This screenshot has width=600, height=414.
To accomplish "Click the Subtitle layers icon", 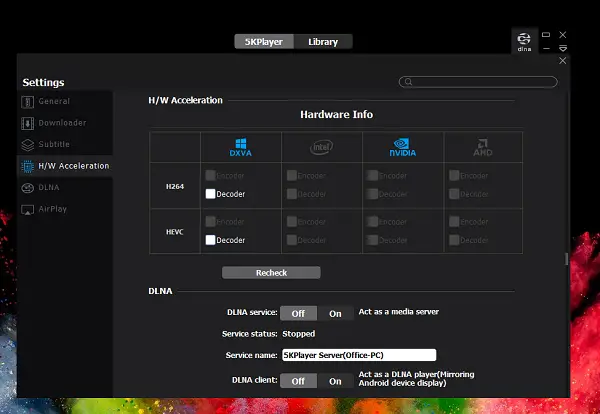I will pyautogui.click(x=28, y=145).
